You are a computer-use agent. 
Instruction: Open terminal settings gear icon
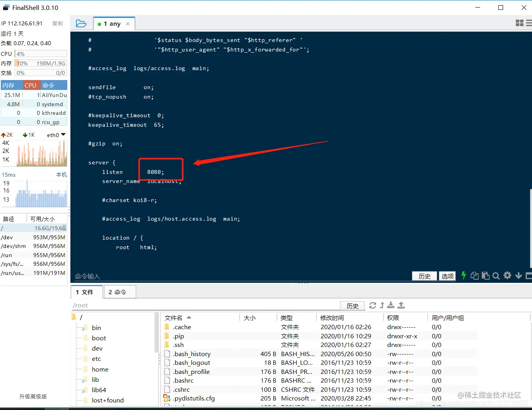click(507, 275)
